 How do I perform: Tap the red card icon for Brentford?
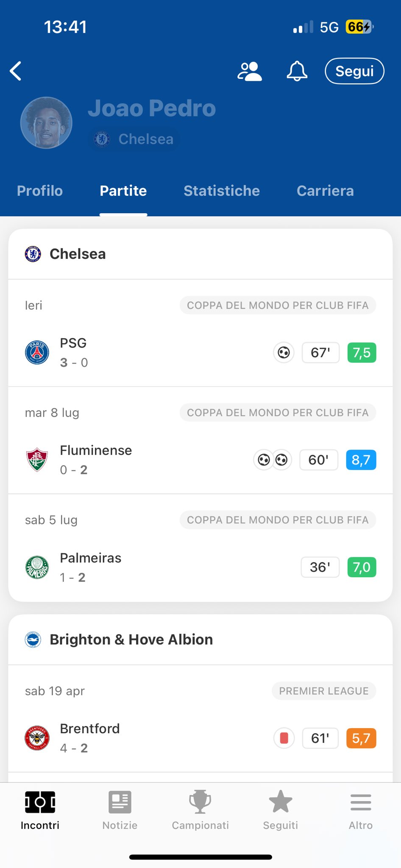pyautogui.click(x=284, y=738)
